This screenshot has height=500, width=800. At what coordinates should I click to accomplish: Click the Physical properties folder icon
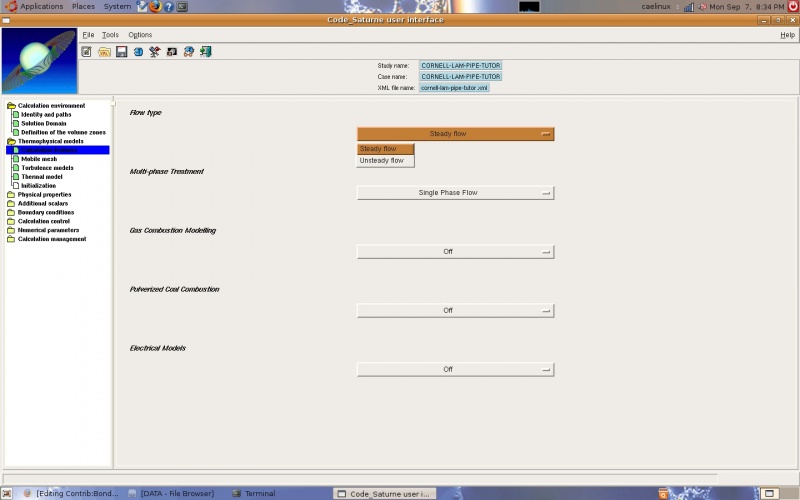[x=11, y=194]
